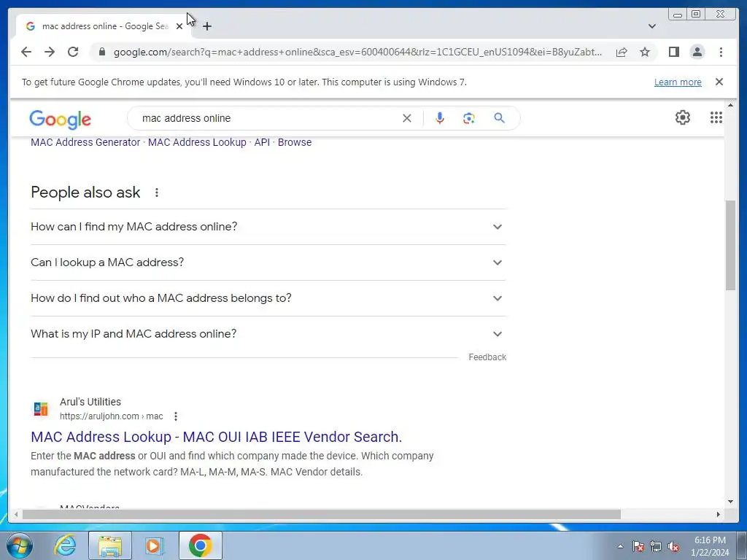Submit search with magnifier icon
This screenshot has height=560, width=747.
point(499,118)
